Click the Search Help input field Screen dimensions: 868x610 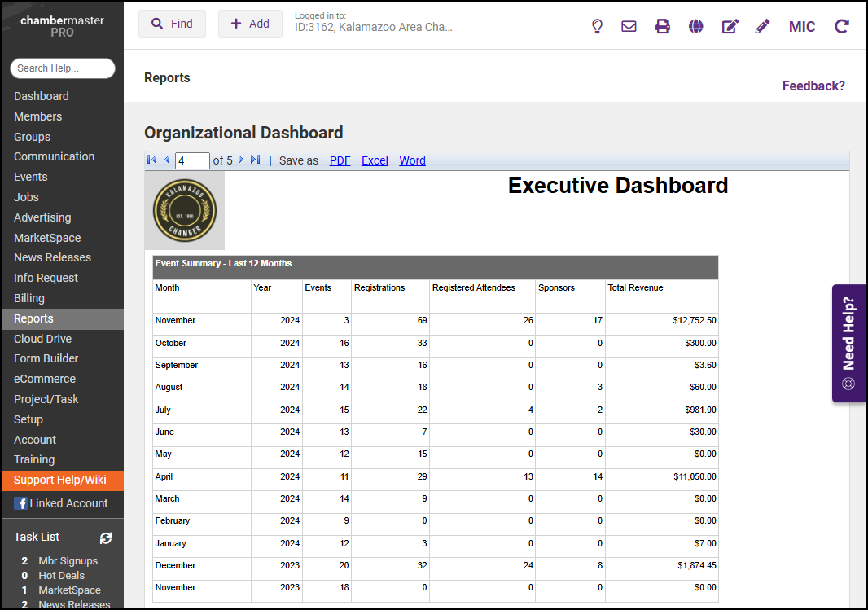pyautogui.click(x=63, y=68)
